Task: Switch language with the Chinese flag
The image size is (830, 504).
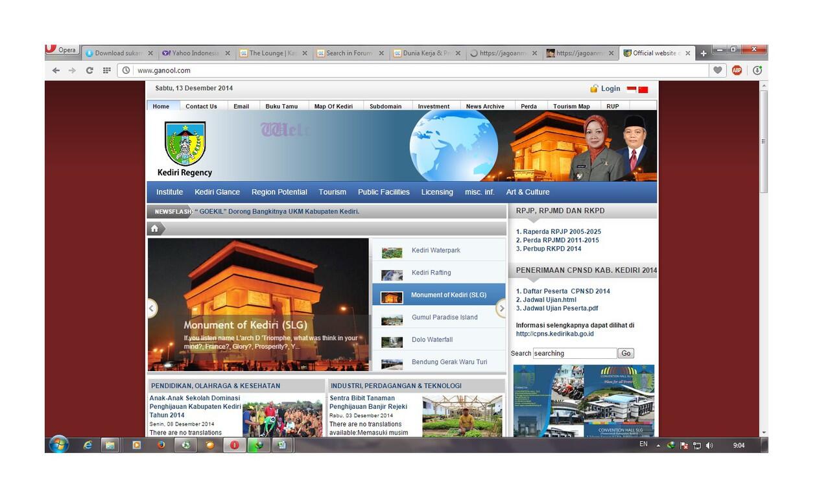Action: pyautogui.click(x=643, y=89)
